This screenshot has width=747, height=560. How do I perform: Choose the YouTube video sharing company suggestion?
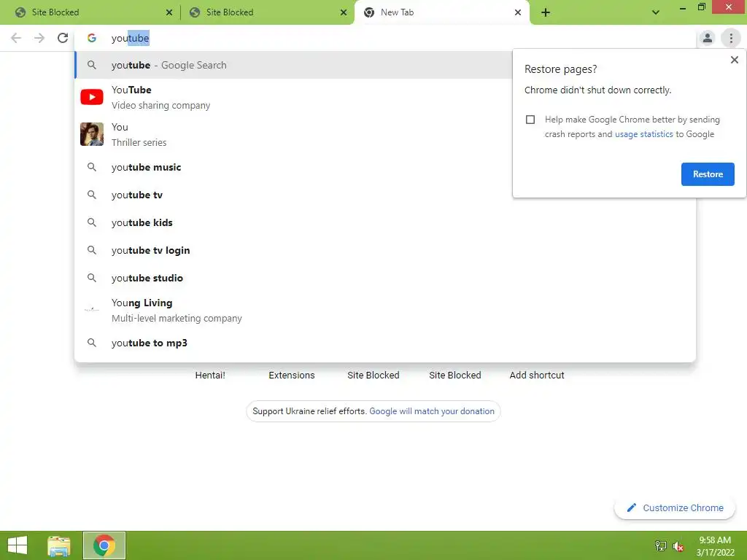click(293, 97)
